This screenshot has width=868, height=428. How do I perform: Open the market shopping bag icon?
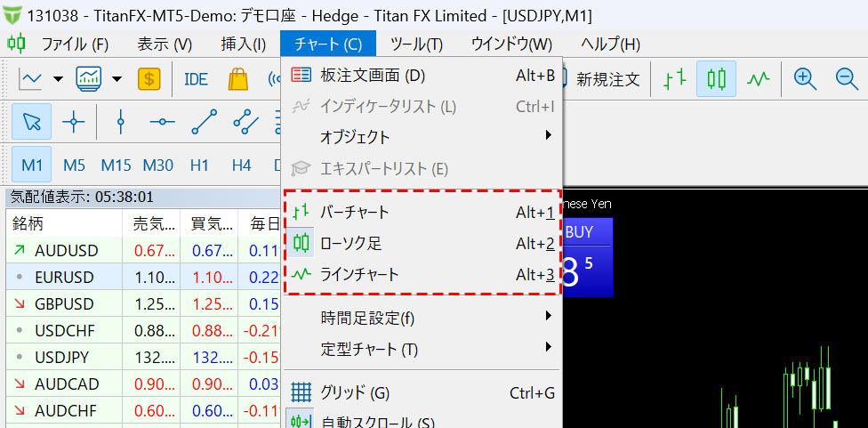click(x=238, y=79)
